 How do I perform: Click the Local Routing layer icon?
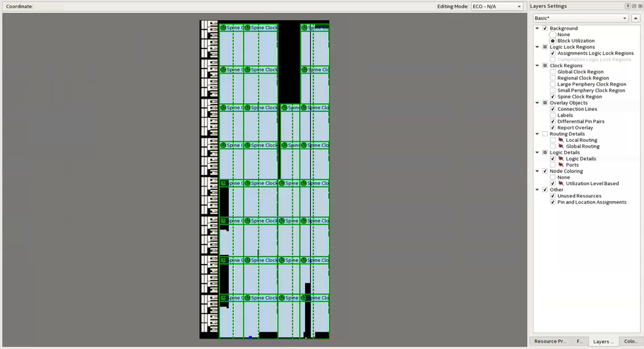tap(561, 140)
